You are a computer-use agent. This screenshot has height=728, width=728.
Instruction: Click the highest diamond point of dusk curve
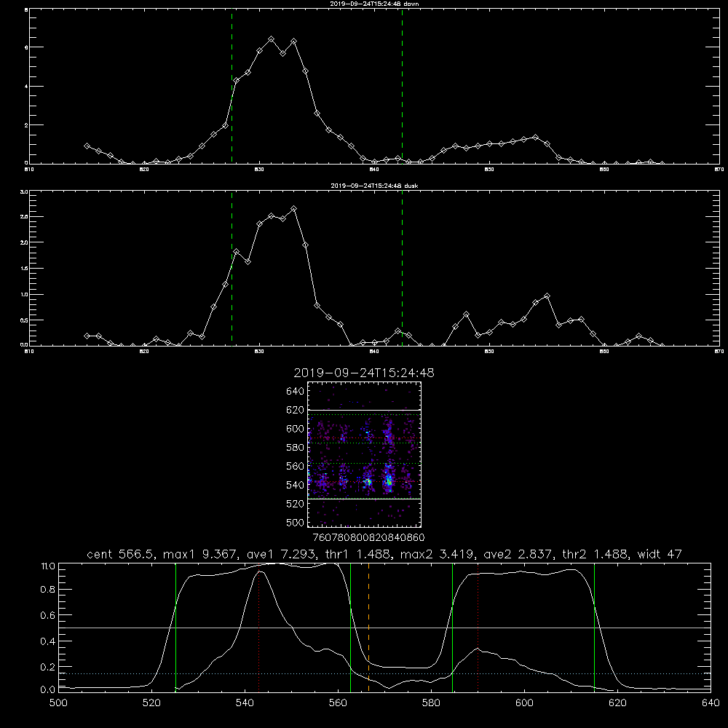pos(293,209)
